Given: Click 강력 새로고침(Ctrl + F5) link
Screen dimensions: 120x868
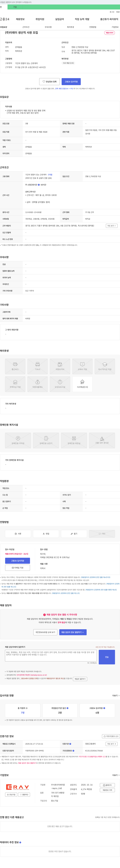Looking at the screenshot, I should 64,89.
